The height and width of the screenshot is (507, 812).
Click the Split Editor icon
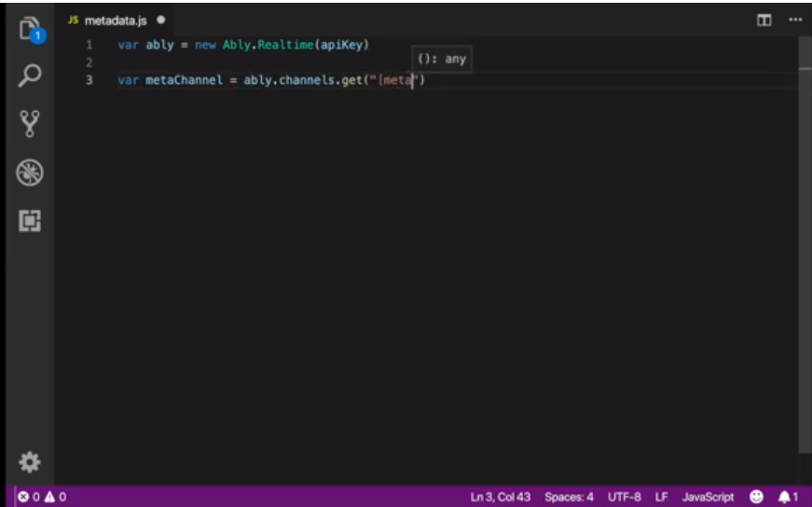pyautogui.click(x=764, y=20)
